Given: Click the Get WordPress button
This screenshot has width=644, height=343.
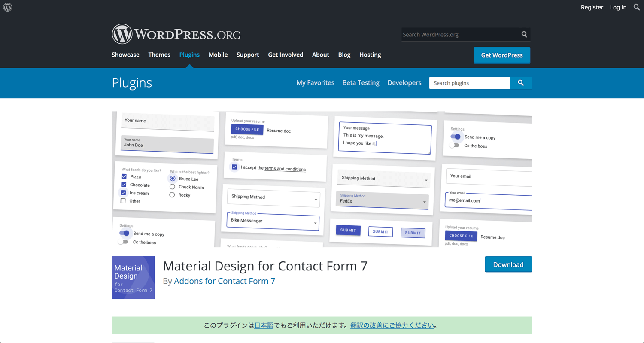Looking at the screenshot, I should pos(502,55).
